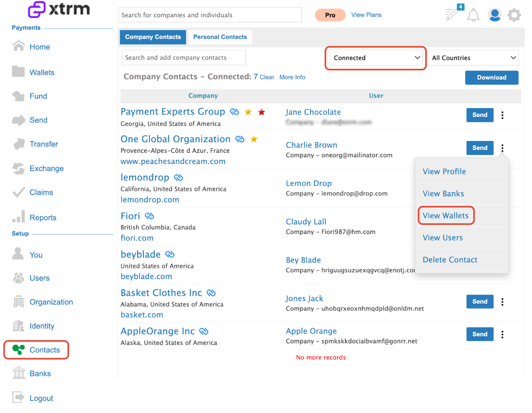The width and height of the screenshot is (532, 413).
Task: Open lemondrop.com website link
Action: (150, 200)
